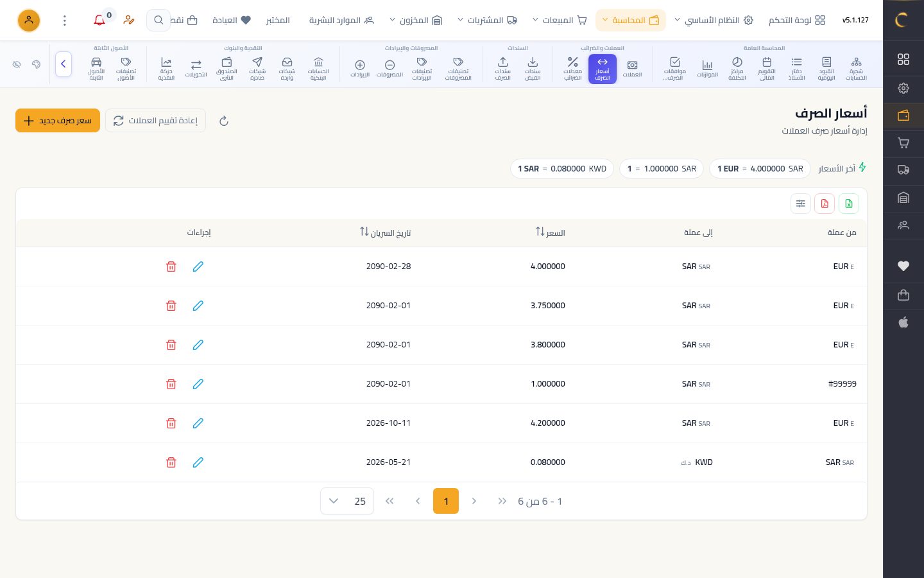Open notifications bell icon
924x578 pixels.
(99, 21)
